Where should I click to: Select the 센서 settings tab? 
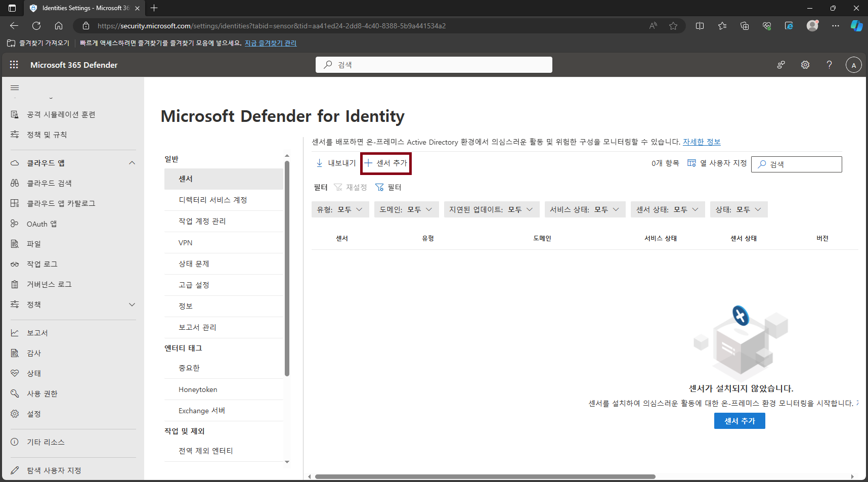[x=224, y=179]
